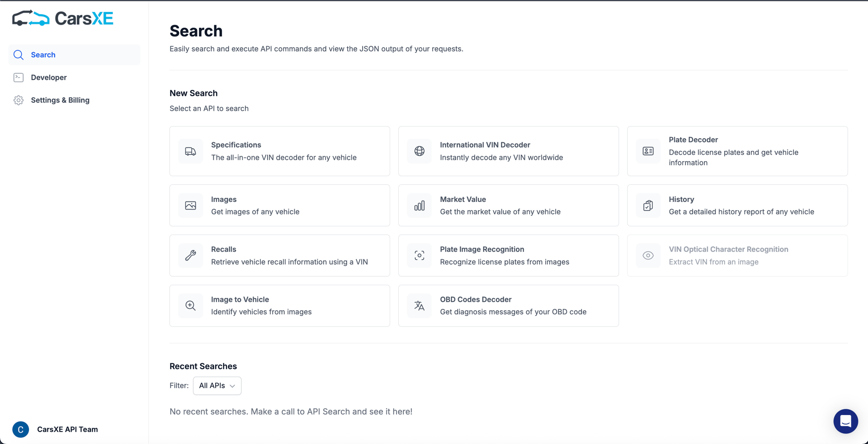
Task: Click the History clipboard icon
Action: tap(648, 205)
